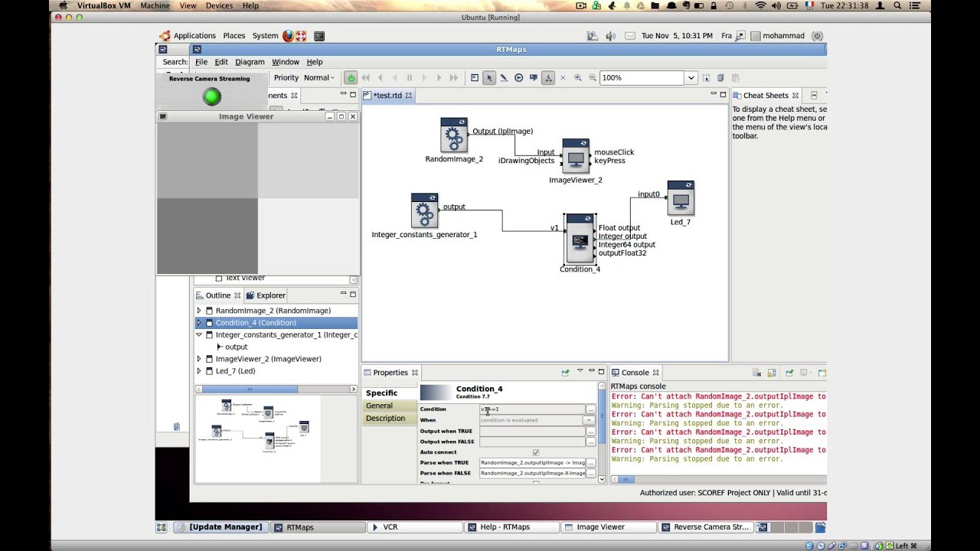Screen dimensions: 980x551
Task: Click the pin property view icon
Action: coord(565,373)
